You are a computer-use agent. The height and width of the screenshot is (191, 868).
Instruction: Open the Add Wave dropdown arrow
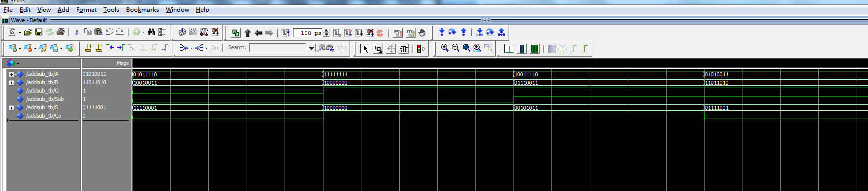(20, 49)
